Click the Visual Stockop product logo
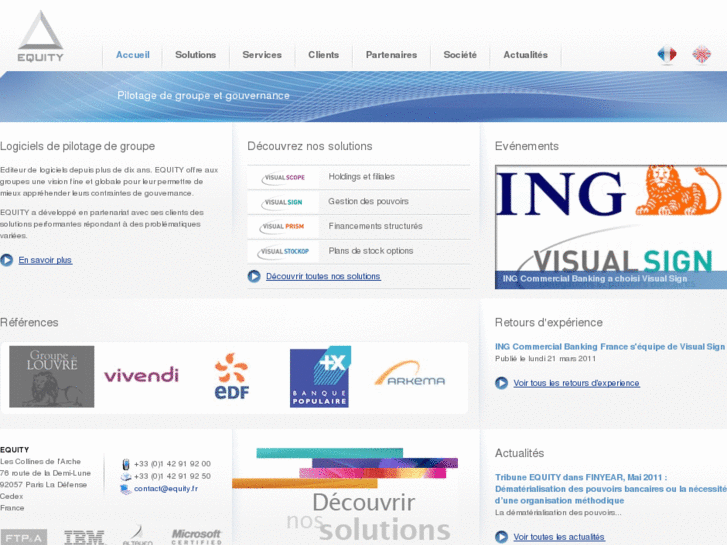The height and width of the screenshot is (545, 727). point(283,251)
